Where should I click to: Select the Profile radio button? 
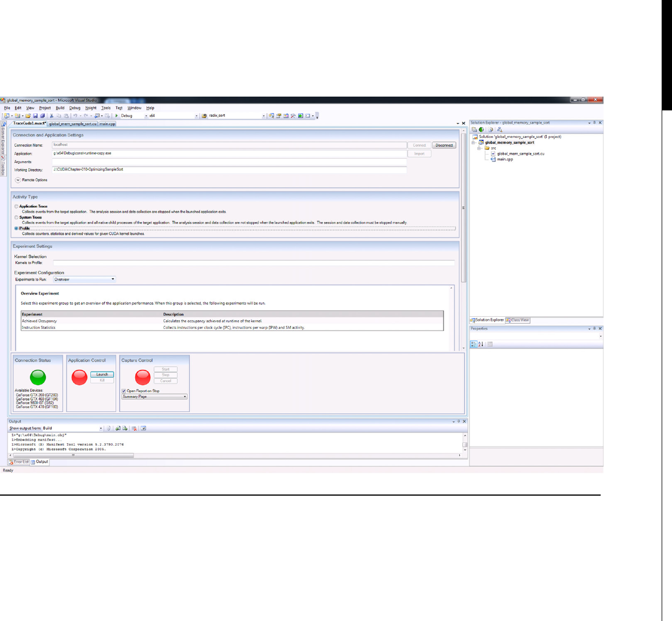click(16, 228)
